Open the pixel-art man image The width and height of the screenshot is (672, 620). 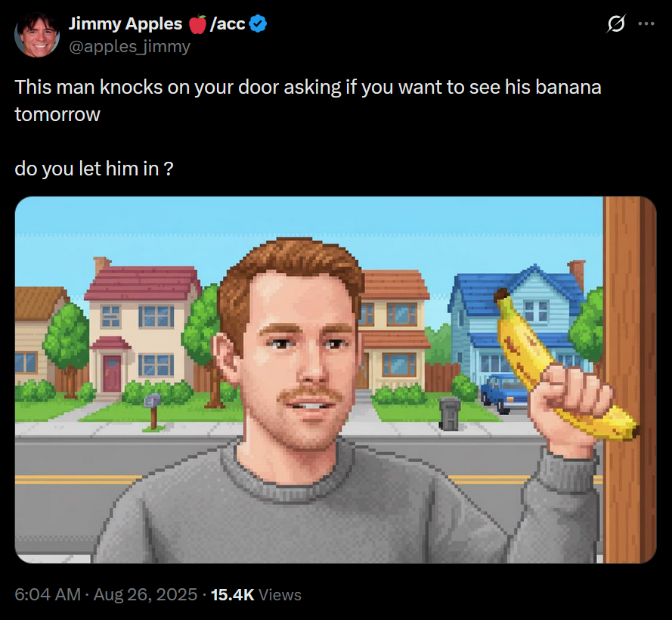336,380
